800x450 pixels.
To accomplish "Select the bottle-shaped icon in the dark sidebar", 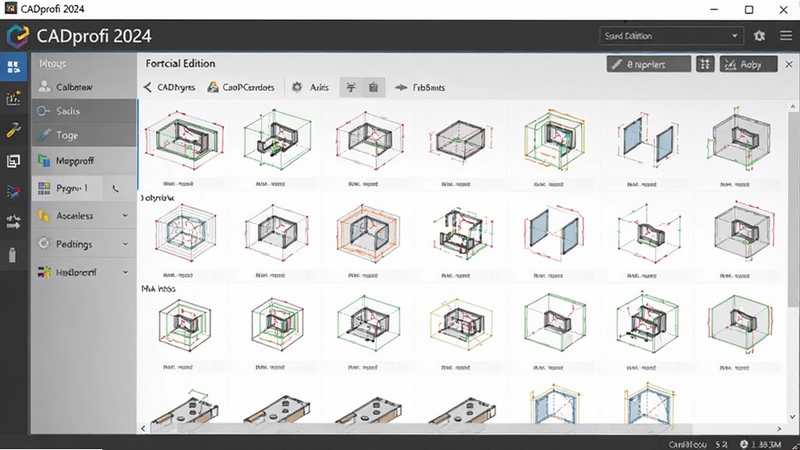I will 13,255.
